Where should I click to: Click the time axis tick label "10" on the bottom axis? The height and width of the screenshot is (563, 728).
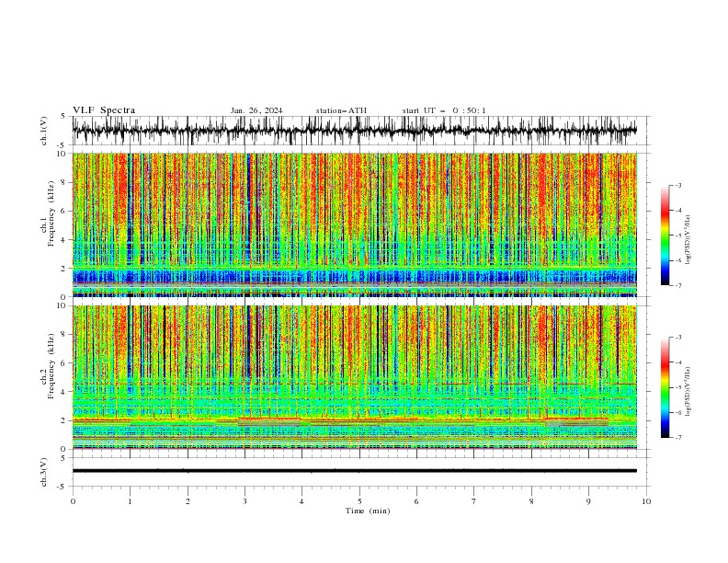coord(646,501)
